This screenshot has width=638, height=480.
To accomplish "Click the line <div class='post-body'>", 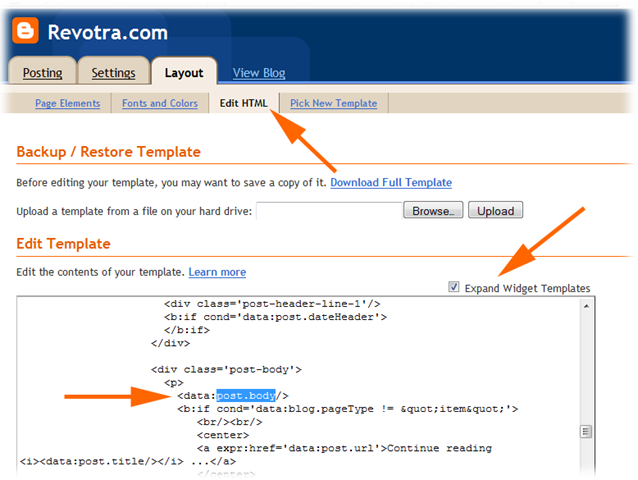I will click(226, 369).
